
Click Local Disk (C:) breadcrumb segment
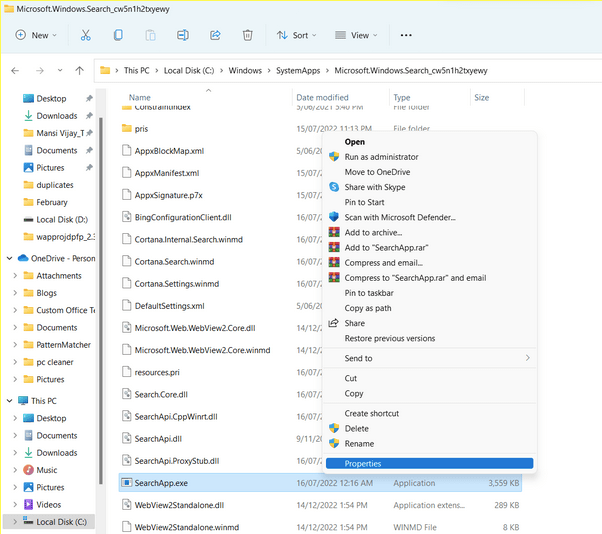[189, 71]
